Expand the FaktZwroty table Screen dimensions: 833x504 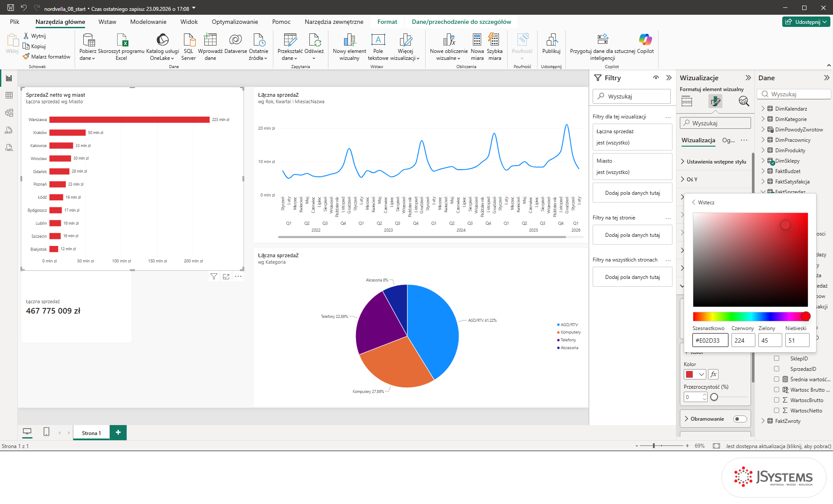click(763, 421)
